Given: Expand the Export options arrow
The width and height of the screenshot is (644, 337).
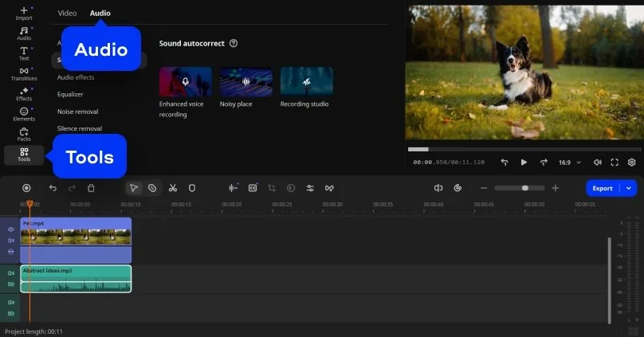Looking at the screenshot, I should pyautogui.click(x=629, y=188).
